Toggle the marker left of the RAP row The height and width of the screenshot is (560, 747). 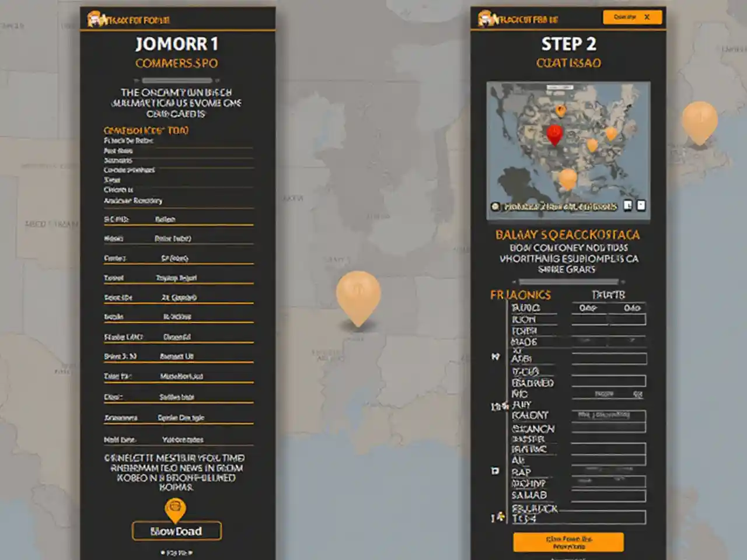[495, 471]
